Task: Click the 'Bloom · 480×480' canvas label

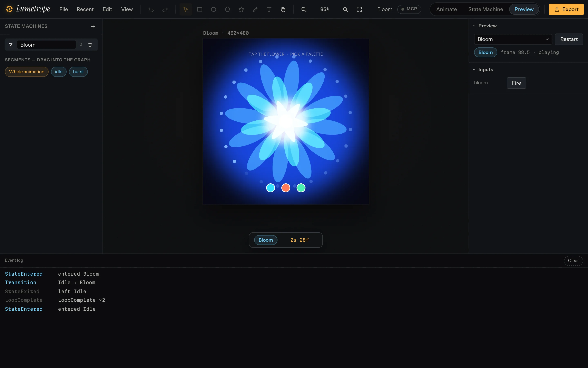Action: pyautogui.click(x=226, y=33)
